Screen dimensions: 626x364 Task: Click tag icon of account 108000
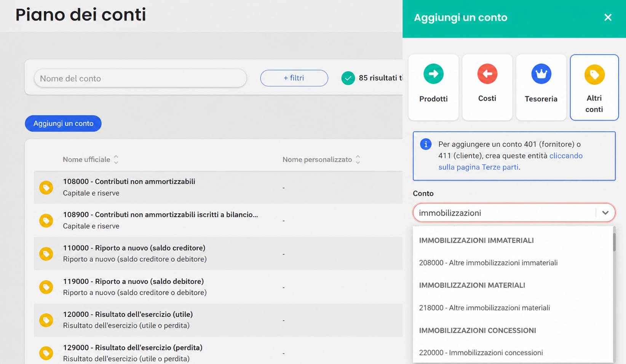[x=46, y=188]
